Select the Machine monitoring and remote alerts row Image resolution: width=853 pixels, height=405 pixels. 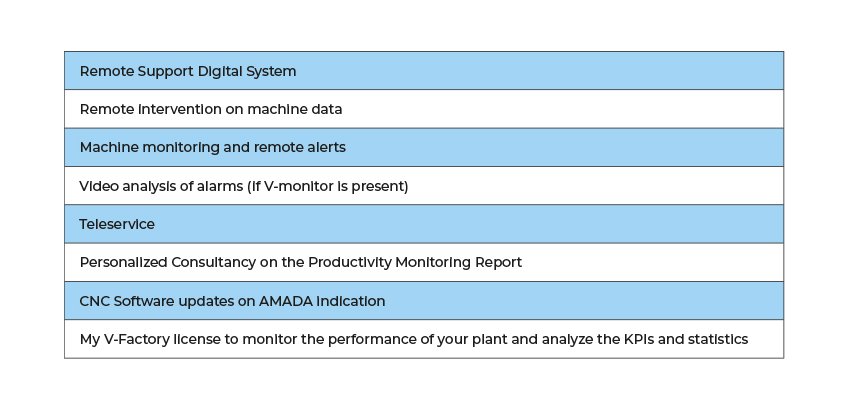click(x=424, y=148)
